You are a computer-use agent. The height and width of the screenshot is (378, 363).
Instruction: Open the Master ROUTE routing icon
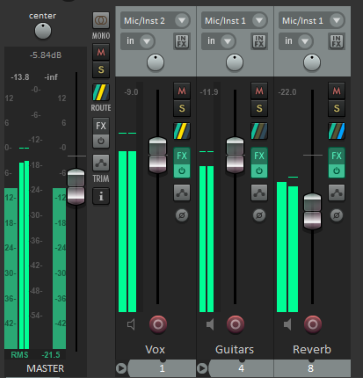[101, 92]
